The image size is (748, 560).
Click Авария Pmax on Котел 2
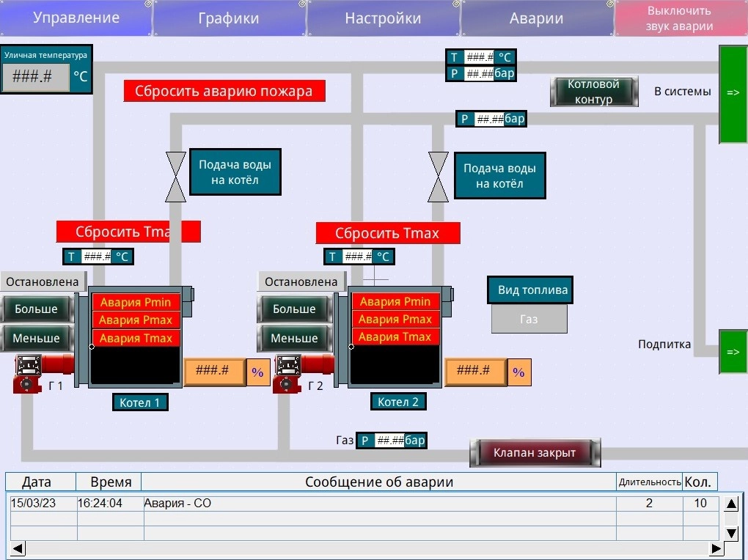tap(395, 319)
